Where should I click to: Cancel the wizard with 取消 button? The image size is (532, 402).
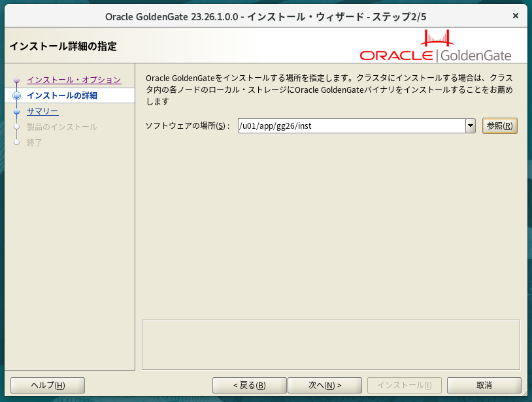point(484,385)
